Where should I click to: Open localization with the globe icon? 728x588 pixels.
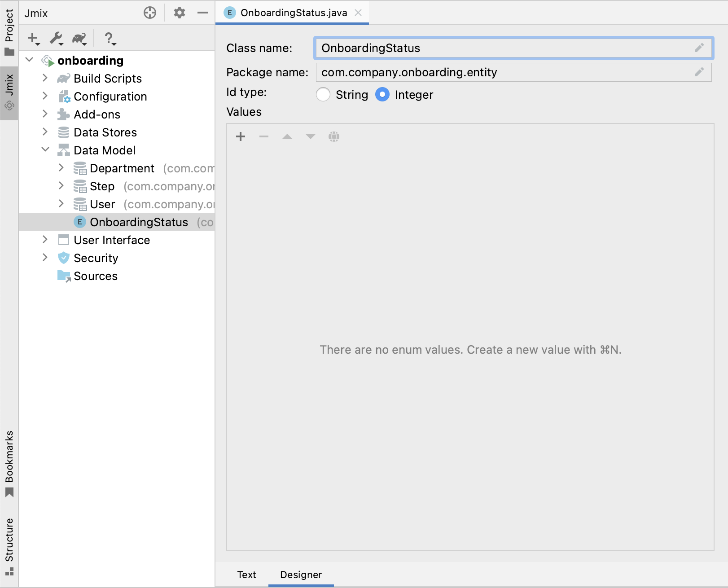(x=334, y=136)
